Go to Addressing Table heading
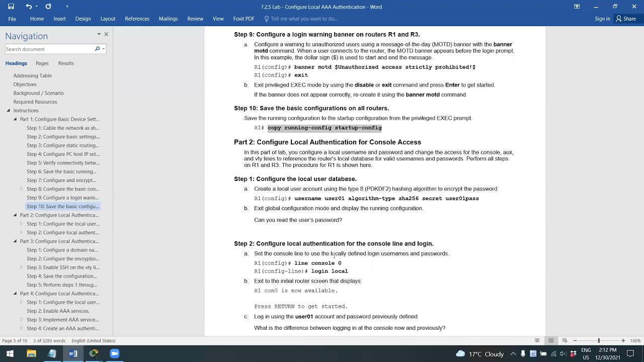Image resolution: width=644 pixels, height=362 pixels. point(33,75)
